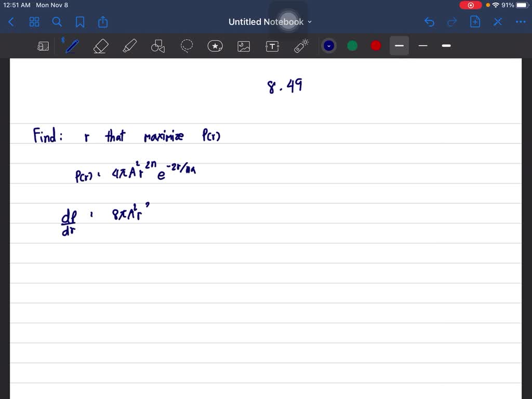Open the blue pen color options
Image resolution: width=532 pixels, height=399 pixels.
point(328,46)
